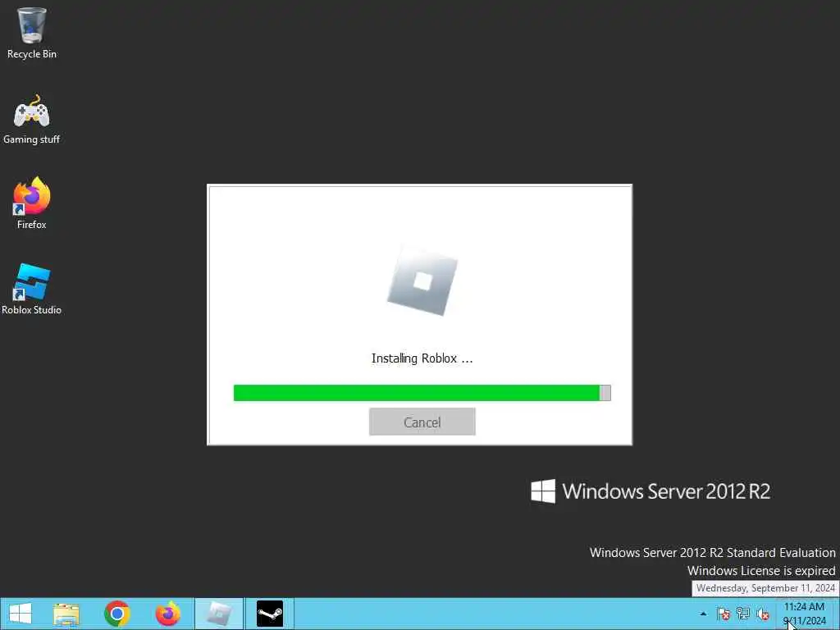This screenshot has width=840, height=630.
Task: Open the Windows Start button
Action: click(x=21, y=614)
